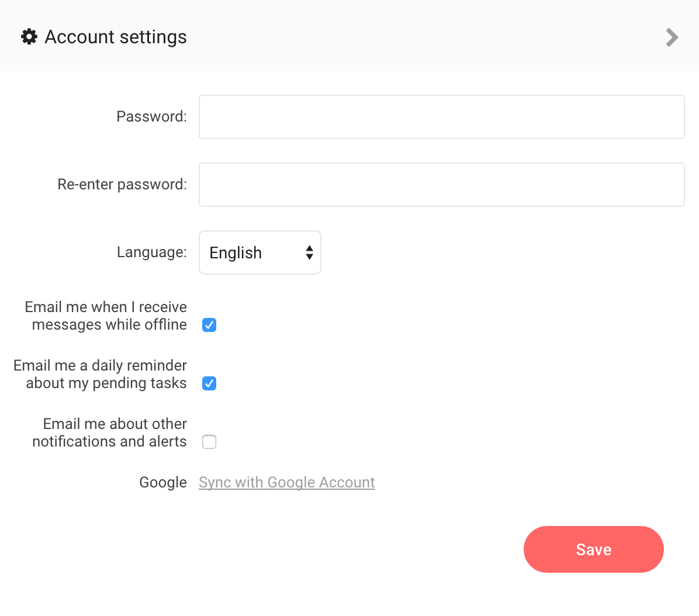Click the Language label
This screenshot has width=699, height=616.
pos(151,252)
